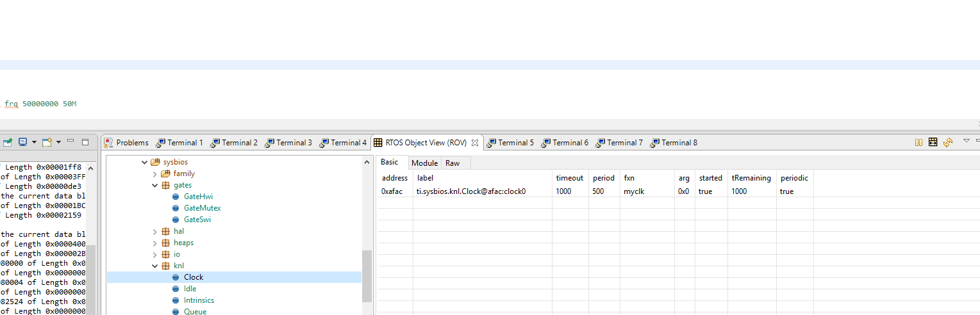The height and width of the screenshot is (315, 980).
Task: Click the label column header
Action: pos(483,178)
